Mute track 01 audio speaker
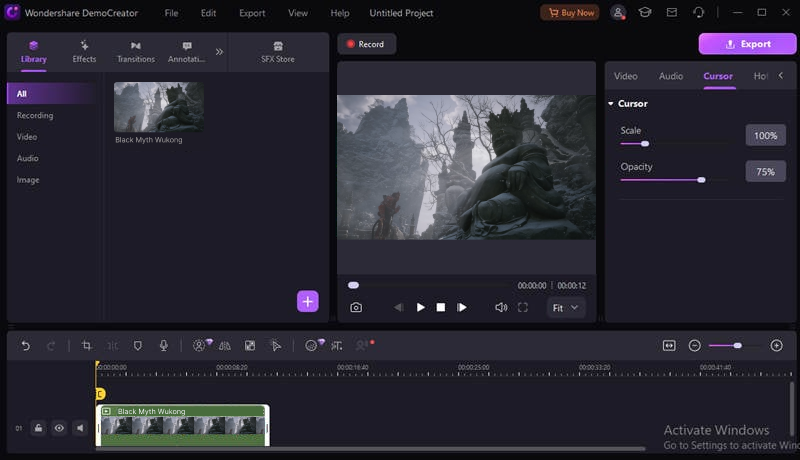800x460 pixels. [x=80, y=428]
